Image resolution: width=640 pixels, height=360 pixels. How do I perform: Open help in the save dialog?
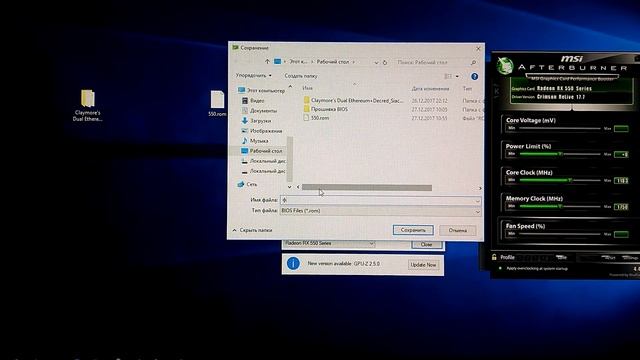[x=474, y=76]
